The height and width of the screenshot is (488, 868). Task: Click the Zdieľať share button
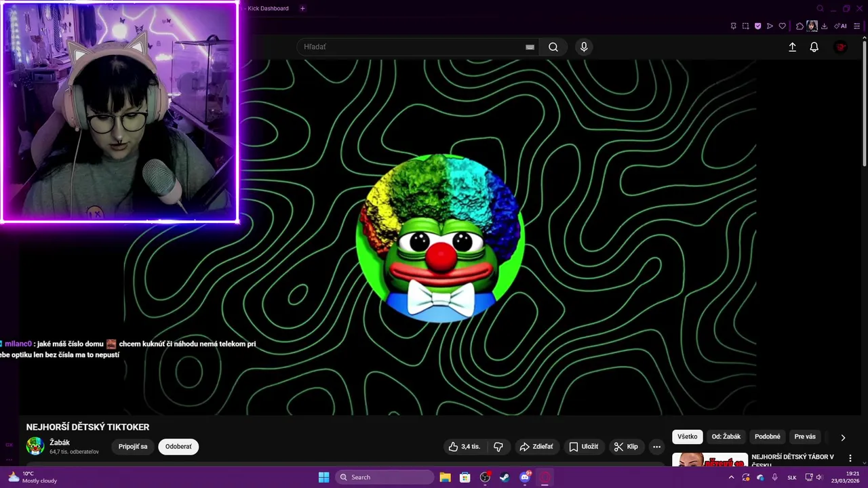(536, 447)
